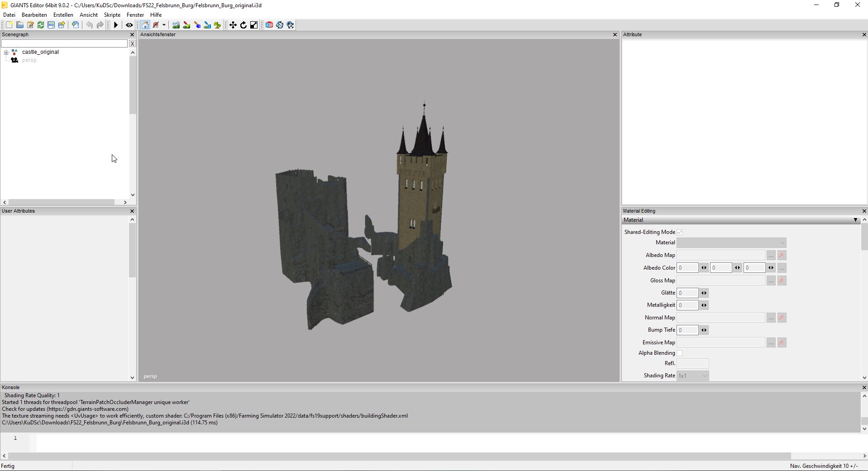Screen dimensions: 868x471
Task: Select the scale tool icon
Action: tap(254, 25)
